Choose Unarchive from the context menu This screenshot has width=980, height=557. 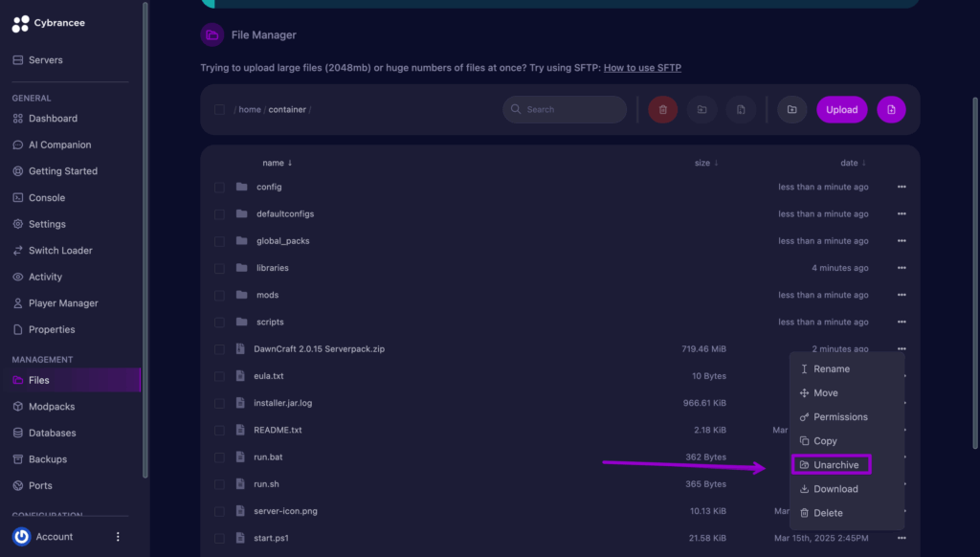tap(831, 465)
